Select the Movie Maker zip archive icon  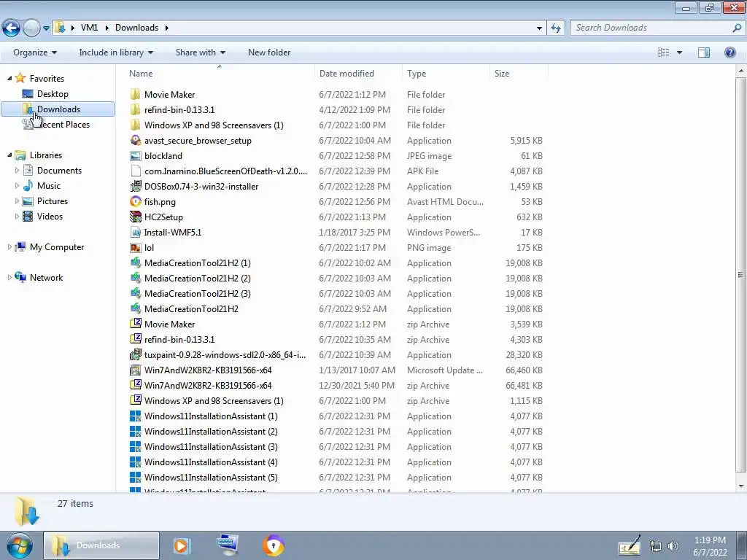135,324
